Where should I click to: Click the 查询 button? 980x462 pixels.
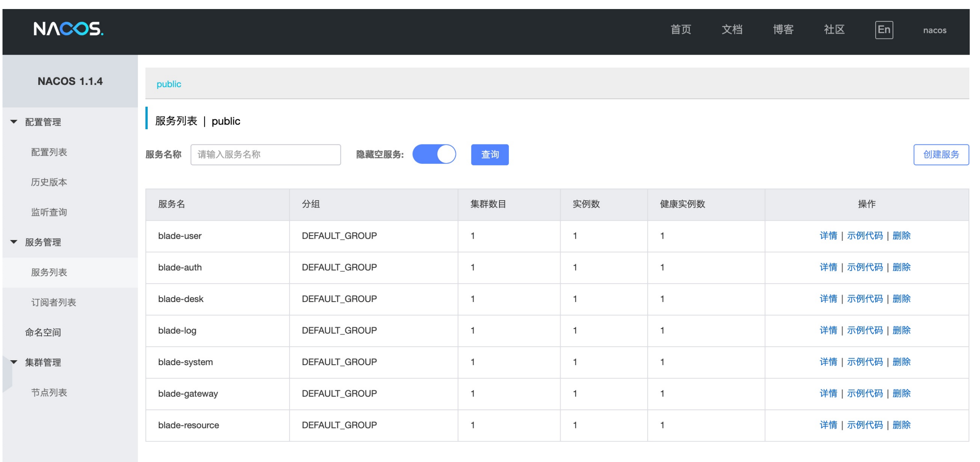pyautogui.click(x=490, y=155)
